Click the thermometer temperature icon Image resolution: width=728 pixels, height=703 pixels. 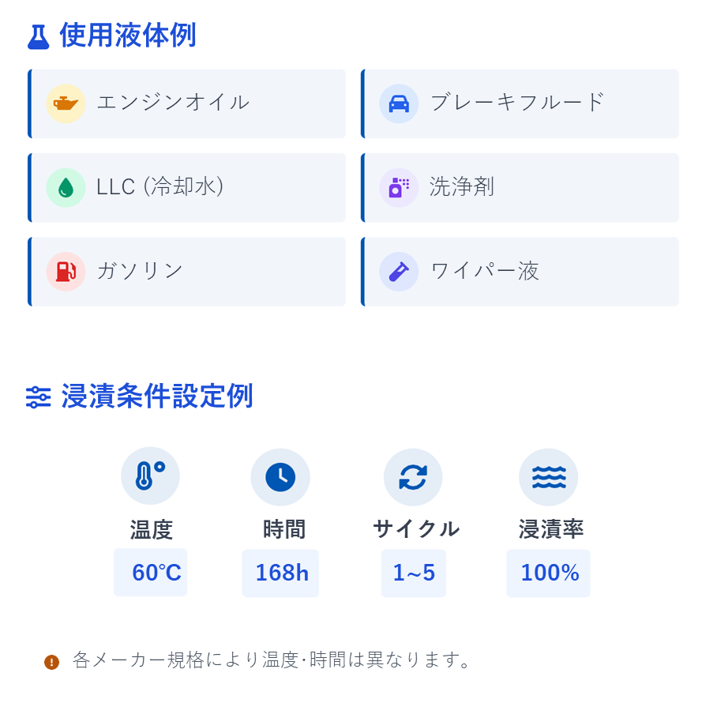(150, 476)
